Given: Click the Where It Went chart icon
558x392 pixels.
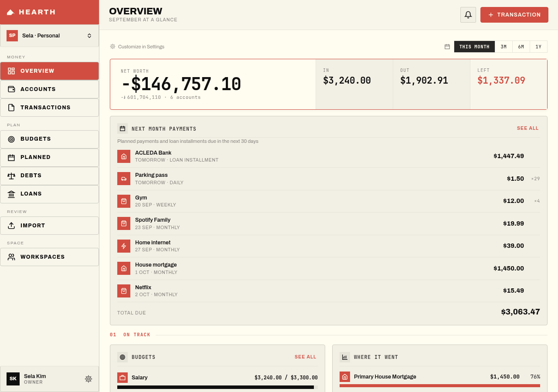Looking at the screenshot, I should tap(345, 357).
